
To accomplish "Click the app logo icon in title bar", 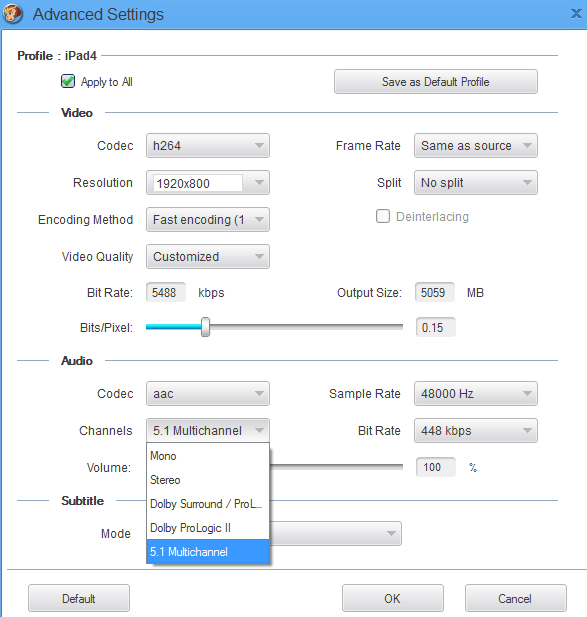I will pyautogui.click(x=13, y=14).
